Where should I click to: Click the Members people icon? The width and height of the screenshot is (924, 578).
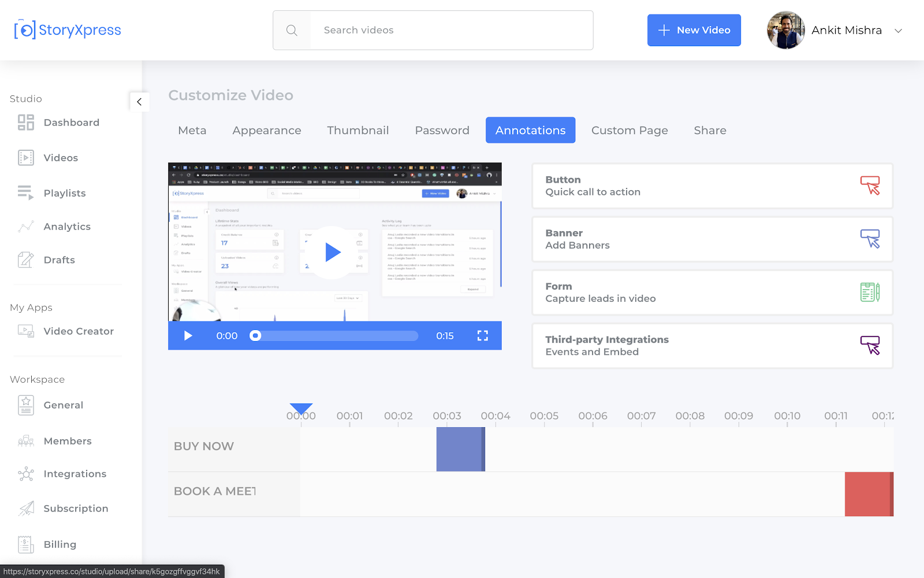26,441
